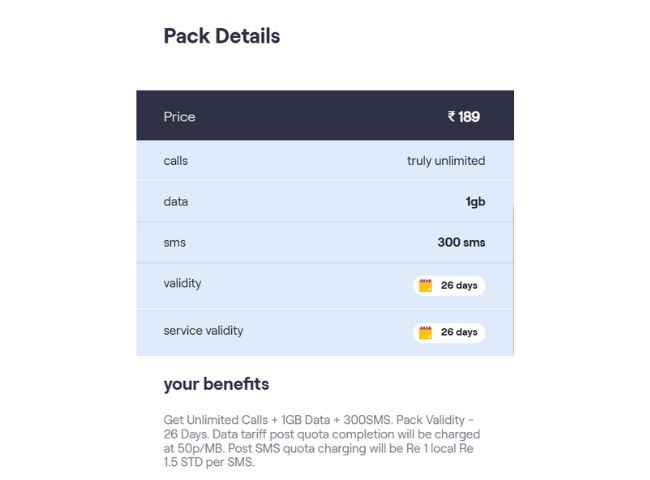The width and height of the screenshot is (650, 480).
Task: Select the 300 sms value
Action: point(461,242)
